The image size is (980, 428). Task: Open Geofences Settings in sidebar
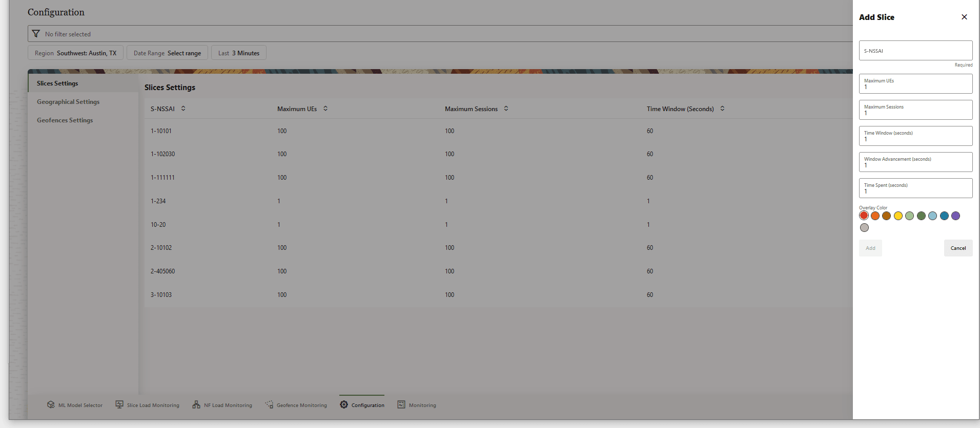(x=83, y=120)
